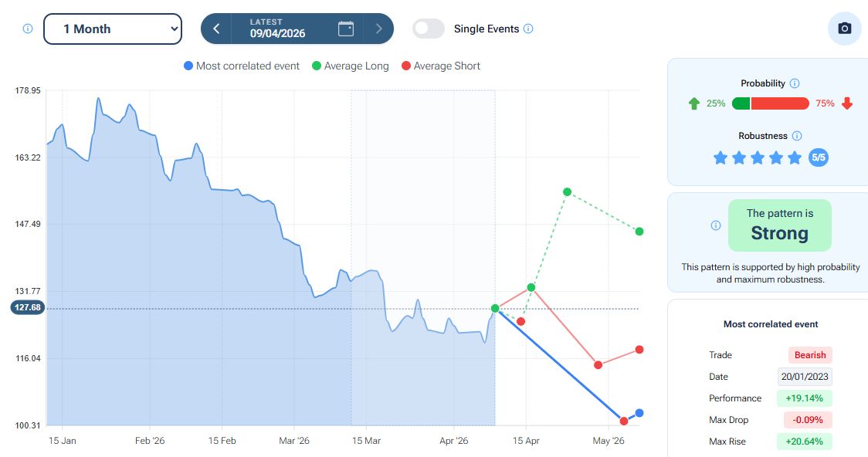Click the camera screenshot icon
The height and width of the screenshot is (457, 868).
(x=844, y=29)
